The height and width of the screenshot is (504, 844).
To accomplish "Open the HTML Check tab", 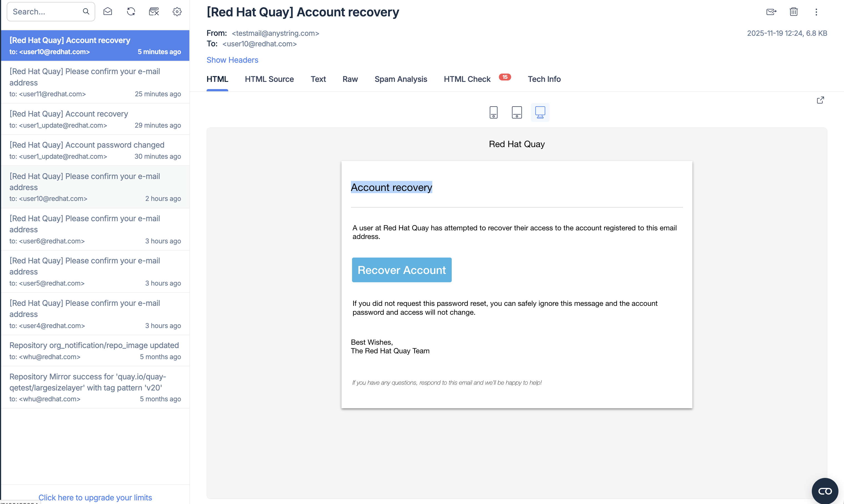I will 467,79.
